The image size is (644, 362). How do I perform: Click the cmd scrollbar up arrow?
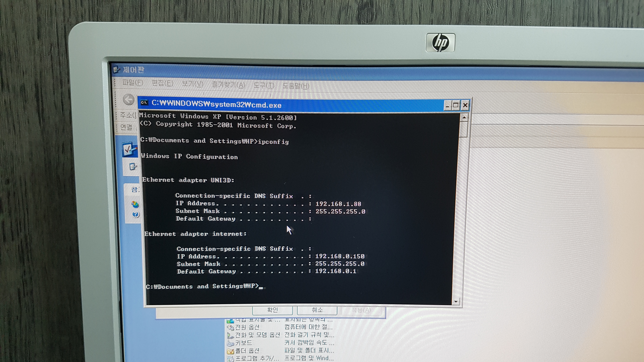coord(464,117)
